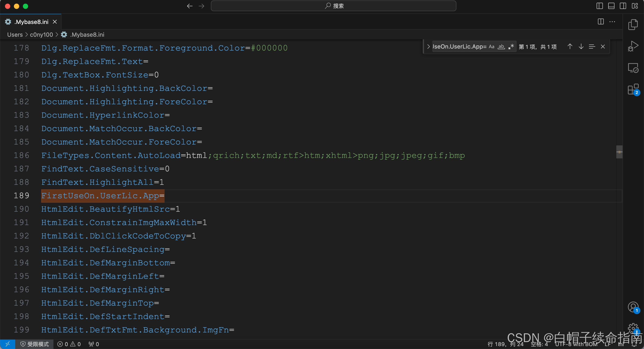
Task: Go forward with the right arrow
Action: [x=201, y=6]
